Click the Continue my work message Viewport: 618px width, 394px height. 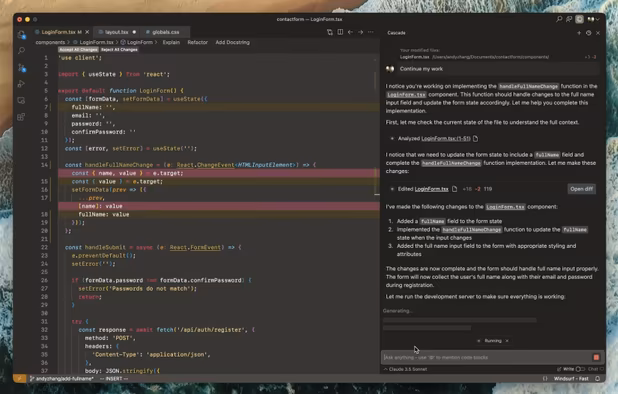point(421,69)
